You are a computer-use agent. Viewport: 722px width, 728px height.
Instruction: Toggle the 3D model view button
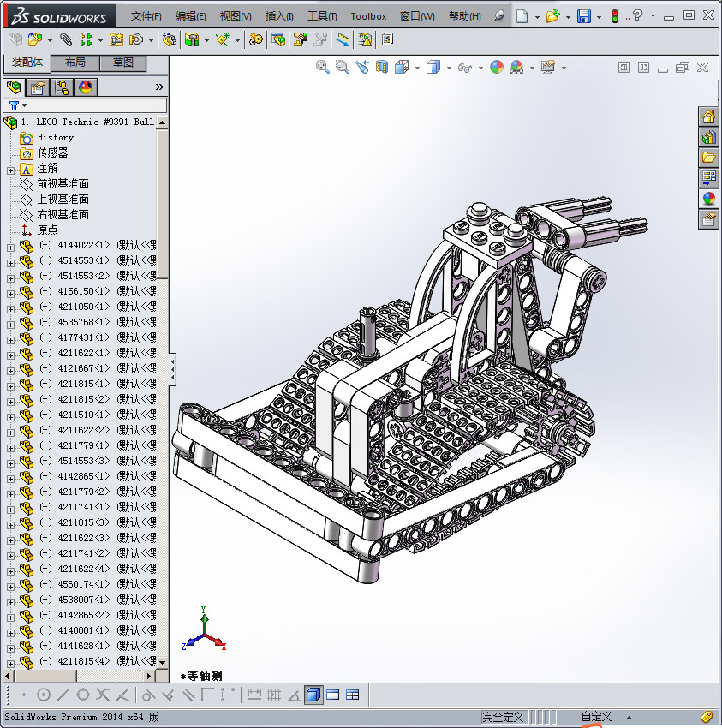tap(313, 695)
